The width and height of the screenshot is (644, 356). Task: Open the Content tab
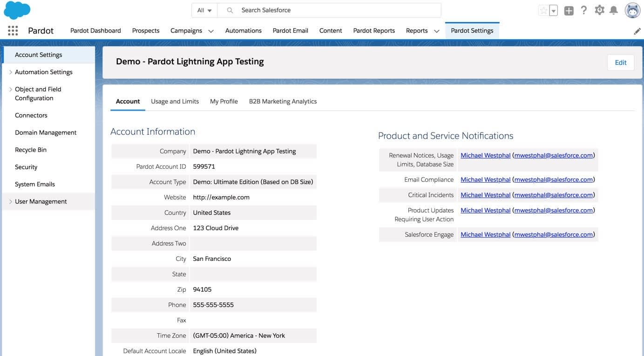coord(331,31)
